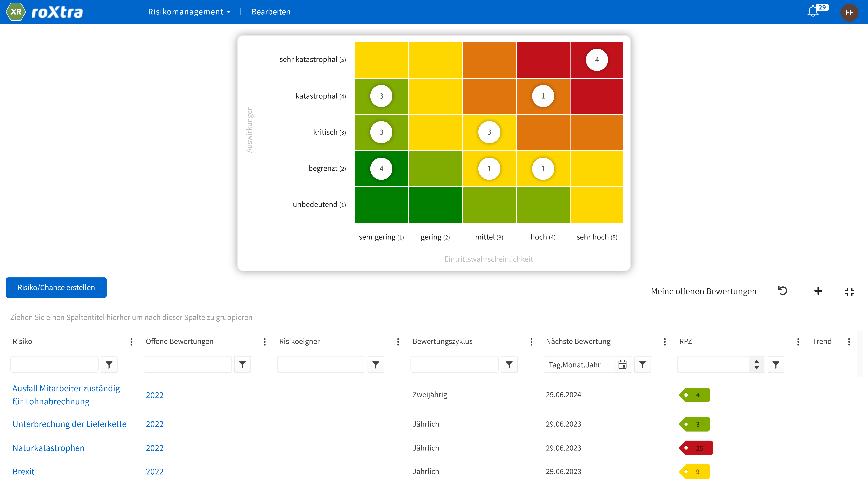868x488 pixels.
Task: Open the Naturkatastrophen risk link
Action: pyautogui.click(x=49, y=448)
